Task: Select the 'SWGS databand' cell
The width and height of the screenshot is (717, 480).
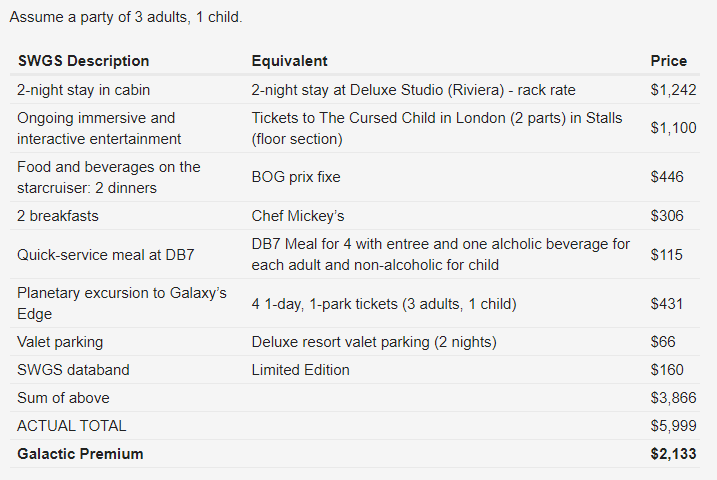Action: 73,370
